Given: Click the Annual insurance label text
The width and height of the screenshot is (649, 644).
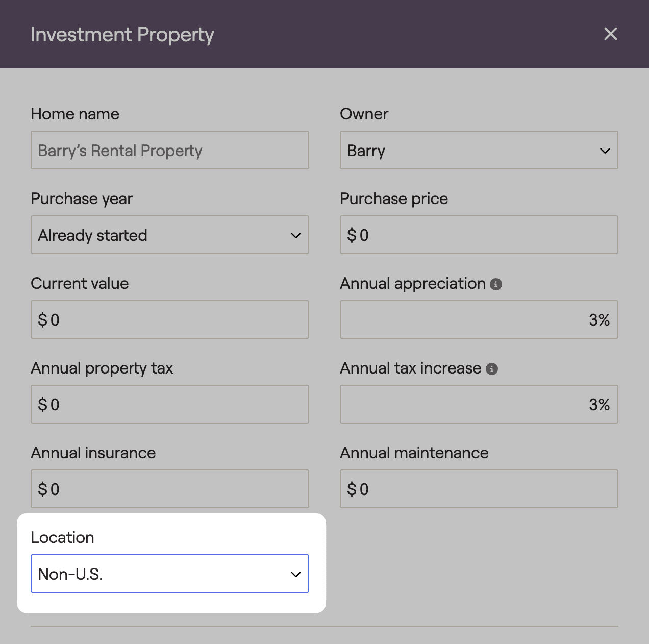Looking at the screenshot, I should tap(93, 453).
